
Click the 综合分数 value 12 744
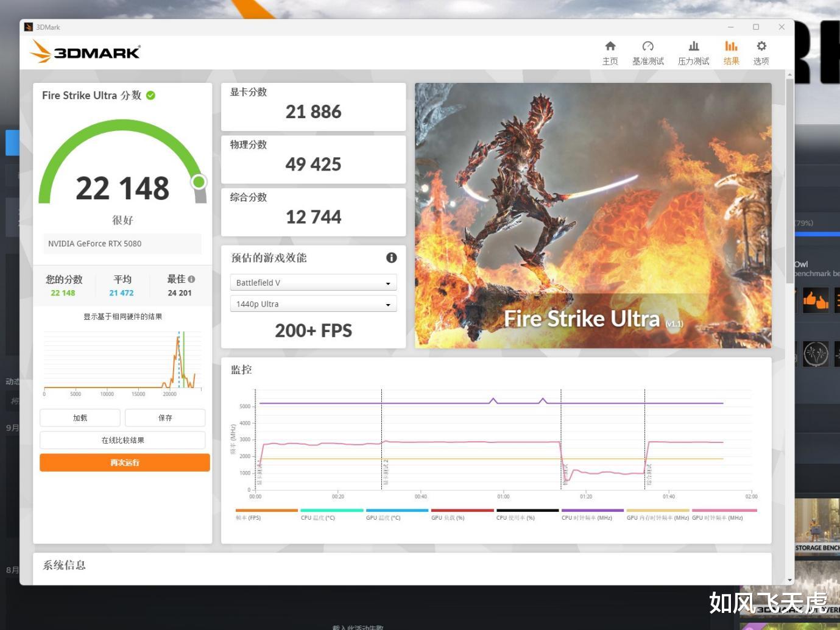[x=313, y=217]
